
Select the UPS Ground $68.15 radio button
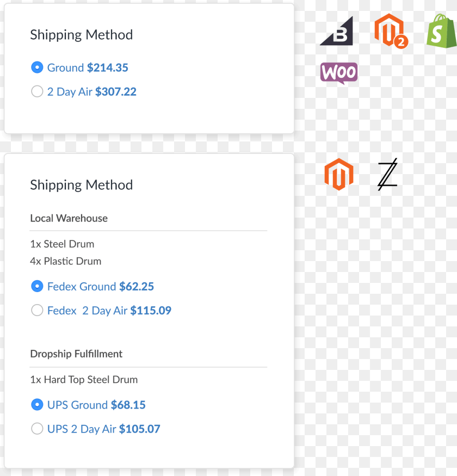pyautogui.click(x=37, y=405)
